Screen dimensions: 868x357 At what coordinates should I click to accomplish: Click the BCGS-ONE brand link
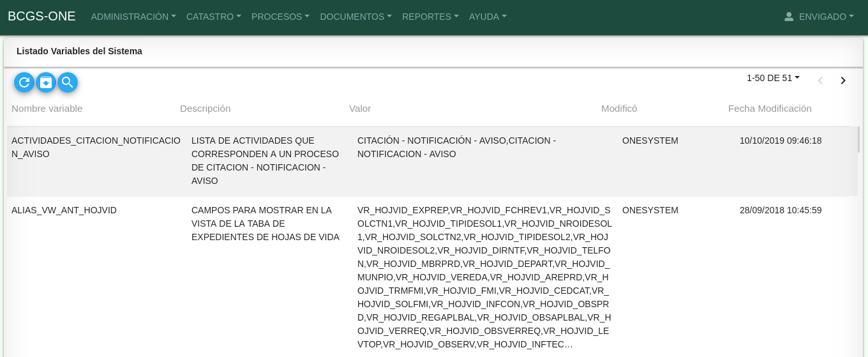point(41,17)
